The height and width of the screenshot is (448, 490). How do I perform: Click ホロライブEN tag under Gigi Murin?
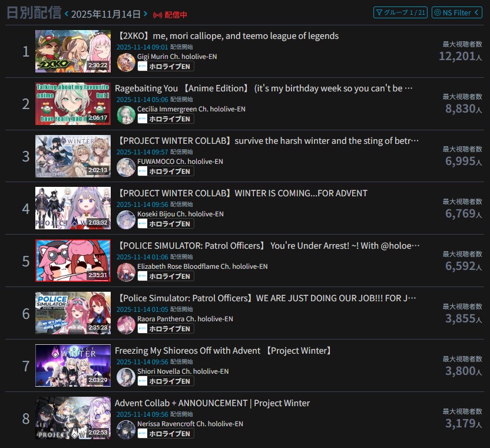(x=165, y=67)
